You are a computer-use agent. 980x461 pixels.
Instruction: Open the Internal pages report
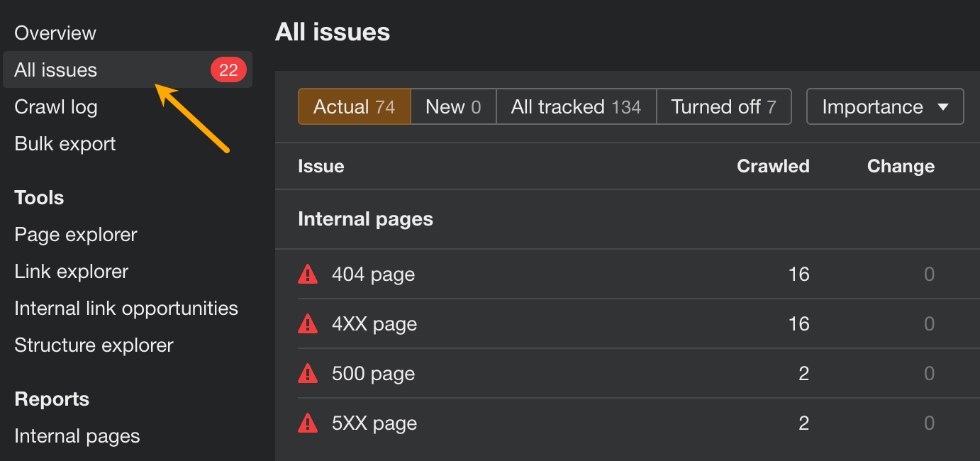[x=77, y=435]
